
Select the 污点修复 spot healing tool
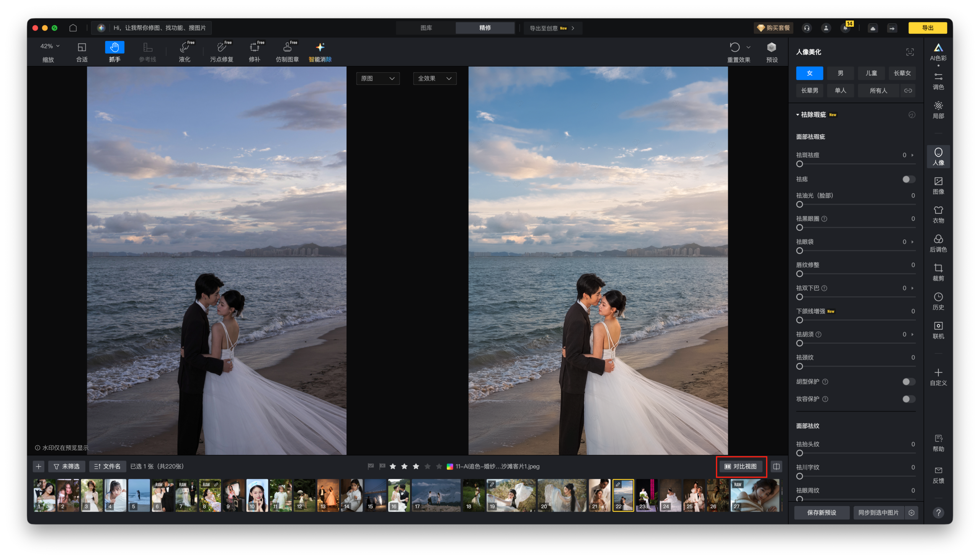click(221, 52)
